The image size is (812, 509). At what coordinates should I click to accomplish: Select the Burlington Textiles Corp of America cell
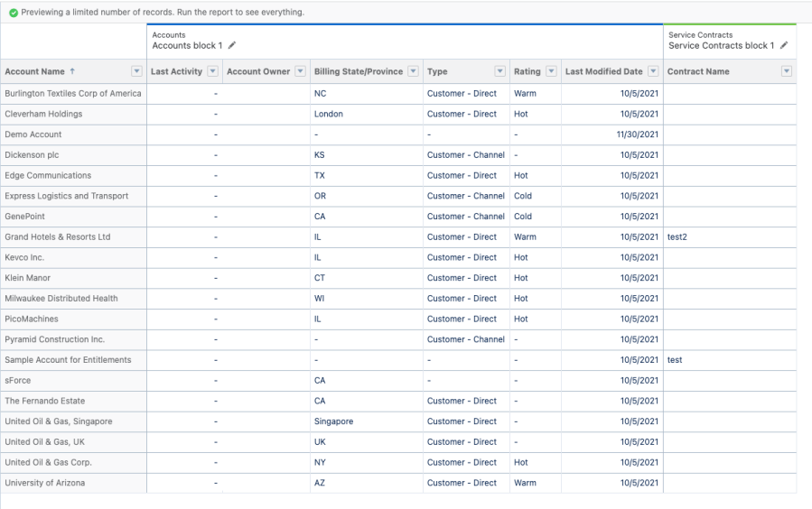[x=73, y=93]
